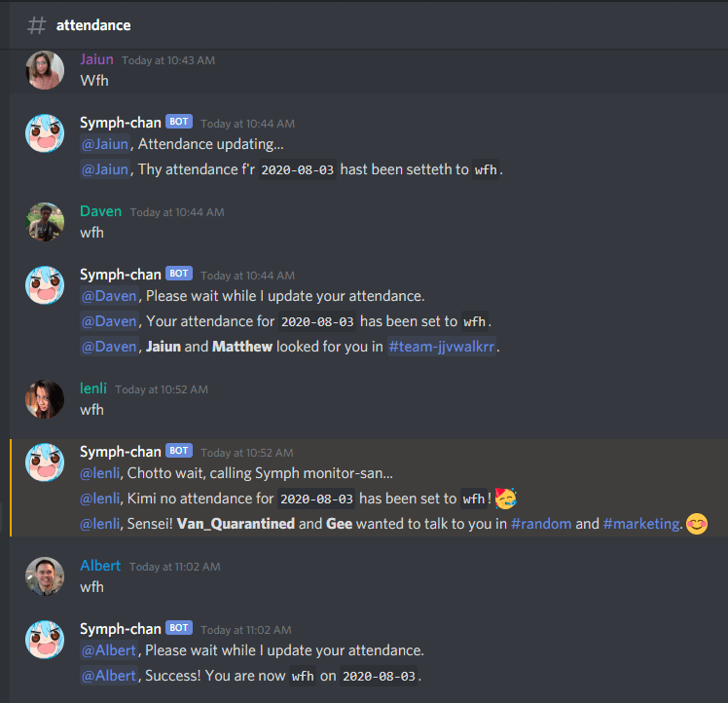
Task: Open Ienli's profile avatar
Action: 45,399
